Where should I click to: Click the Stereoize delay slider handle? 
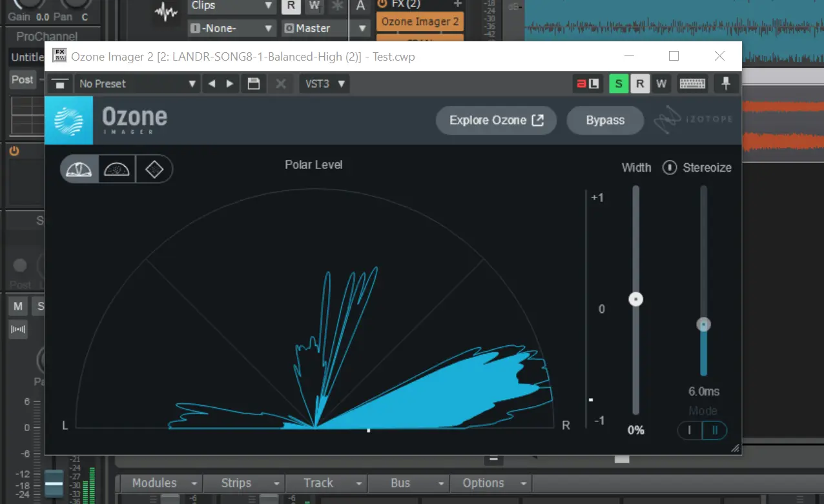704,324
